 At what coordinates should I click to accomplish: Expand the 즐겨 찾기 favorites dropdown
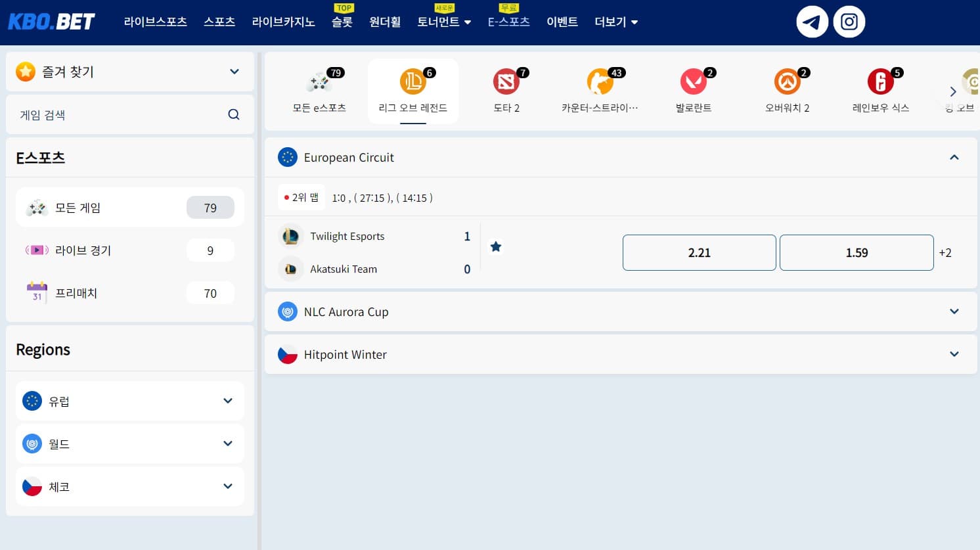point(234,71)
